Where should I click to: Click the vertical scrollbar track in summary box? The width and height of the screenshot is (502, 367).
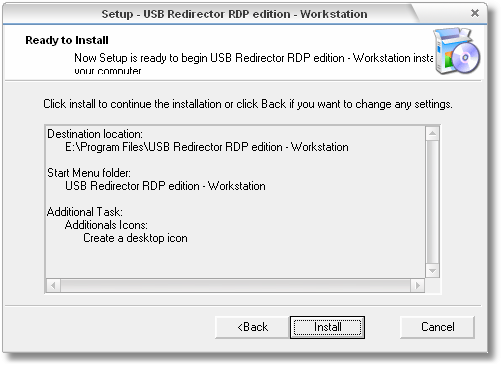click(432, 202)
